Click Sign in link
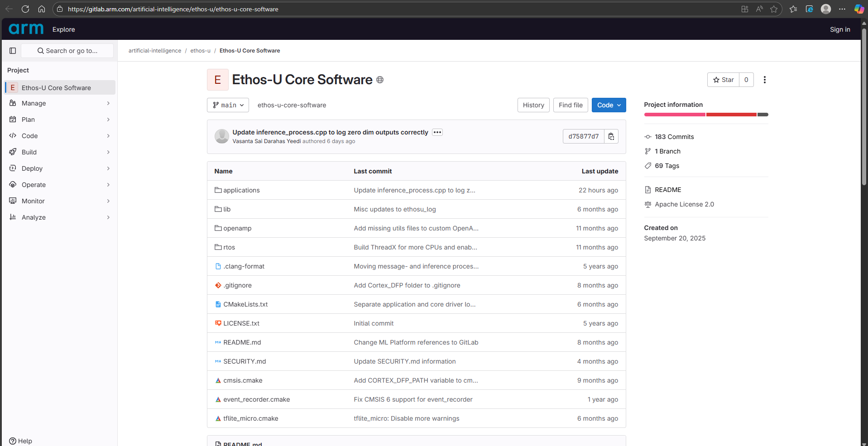Screen dimensions: 868x446 pyautogui.click(x=840, y=29)
